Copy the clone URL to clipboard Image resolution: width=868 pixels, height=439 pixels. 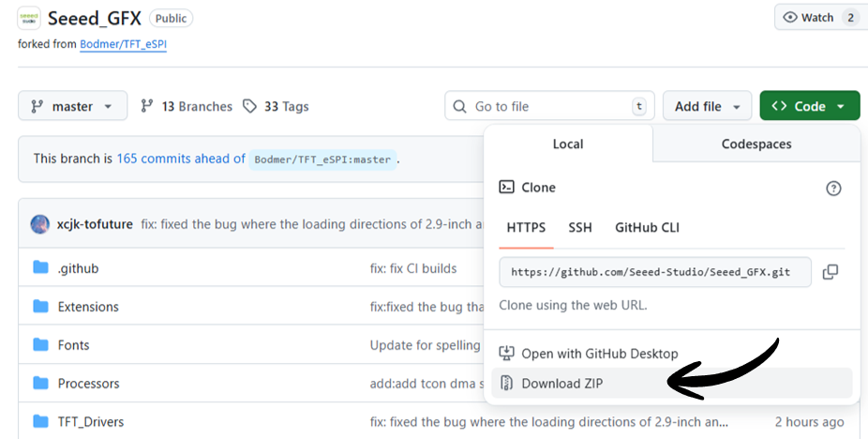pyautogui.click(x=830, y=272)
